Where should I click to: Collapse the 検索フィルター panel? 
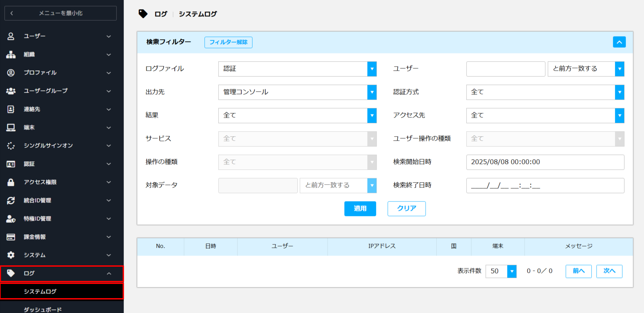(619, 42)
